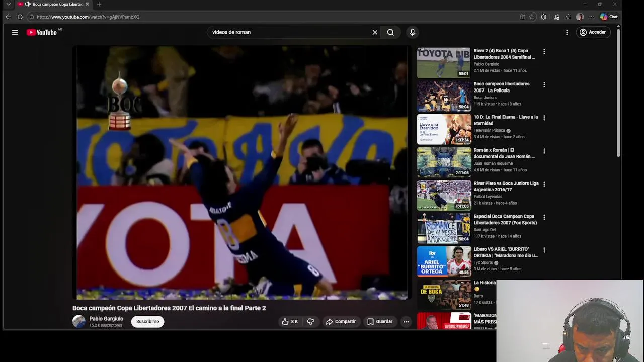Open Boca campeon libertadores 2007 La Película
The image size is (644, 362).
point(502,87)
